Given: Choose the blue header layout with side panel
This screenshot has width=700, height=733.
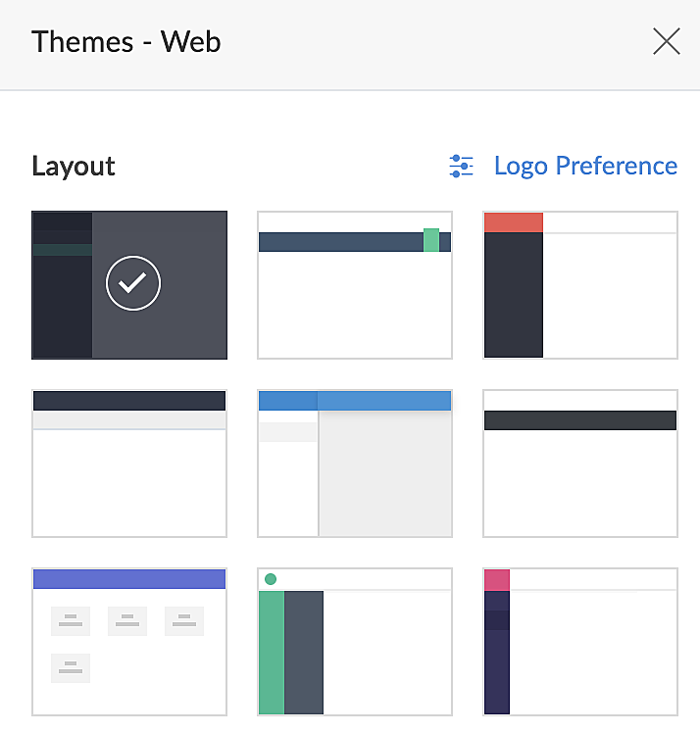Looking at the screenshot, I should (355, 464).
